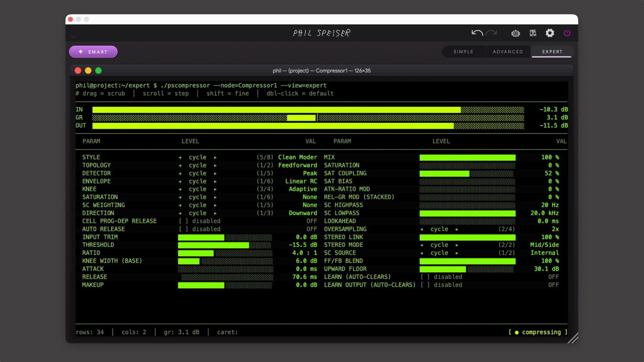
Task: Click the redo arrow icon
Action: tap(491, 33)
